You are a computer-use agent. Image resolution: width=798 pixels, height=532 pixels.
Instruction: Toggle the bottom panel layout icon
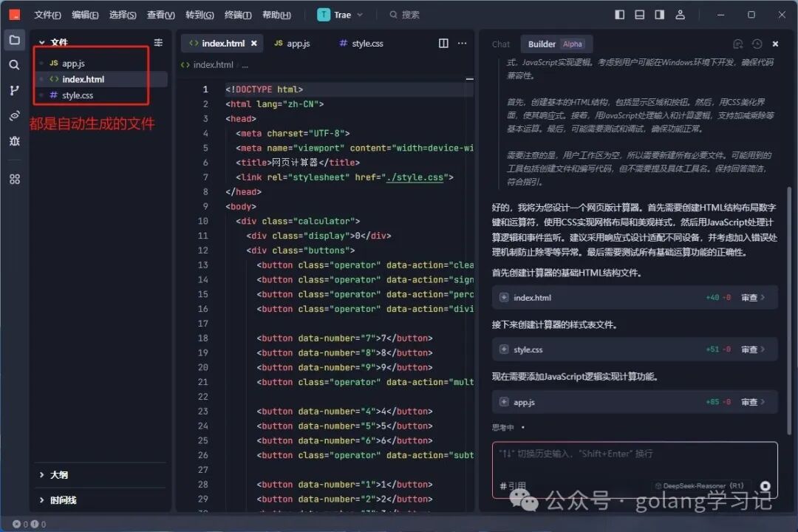coord(640,15)
